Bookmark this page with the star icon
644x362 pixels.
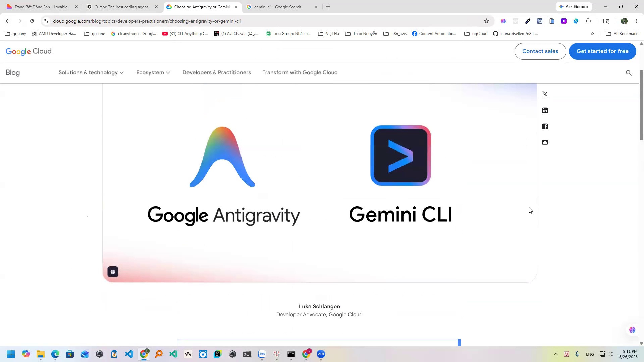click(x=487, y=21)
